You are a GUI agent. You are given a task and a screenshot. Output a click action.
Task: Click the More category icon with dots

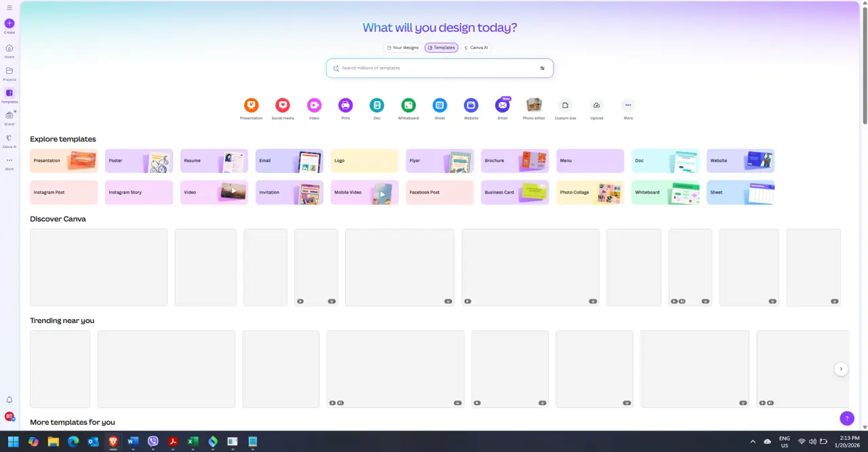coord(628,105)
